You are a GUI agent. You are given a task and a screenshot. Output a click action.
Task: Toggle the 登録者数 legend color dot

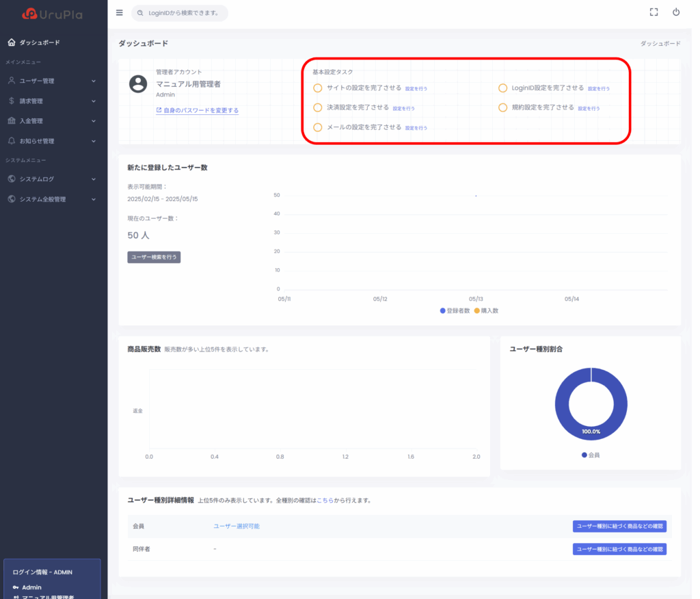pos(443,310)
